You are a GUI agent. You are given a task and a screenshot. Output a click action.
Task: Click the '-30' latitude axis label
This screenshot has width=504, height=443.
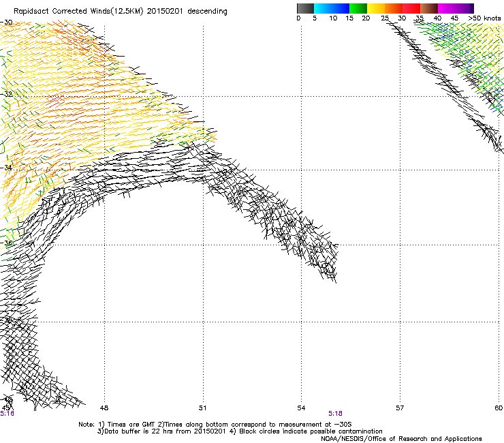pyautogui.click(x=6, y=22)
